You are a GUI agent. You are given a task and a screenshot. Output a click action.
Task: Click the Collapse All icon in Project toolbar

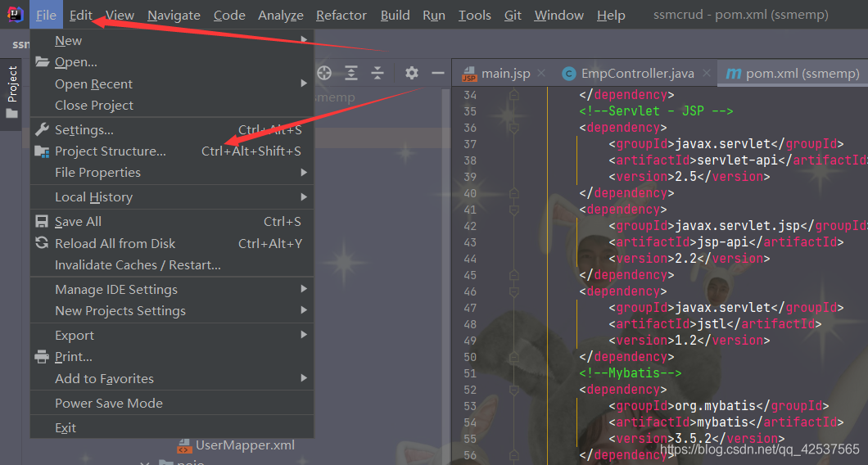pyautogui.click(x=377, y=73)
